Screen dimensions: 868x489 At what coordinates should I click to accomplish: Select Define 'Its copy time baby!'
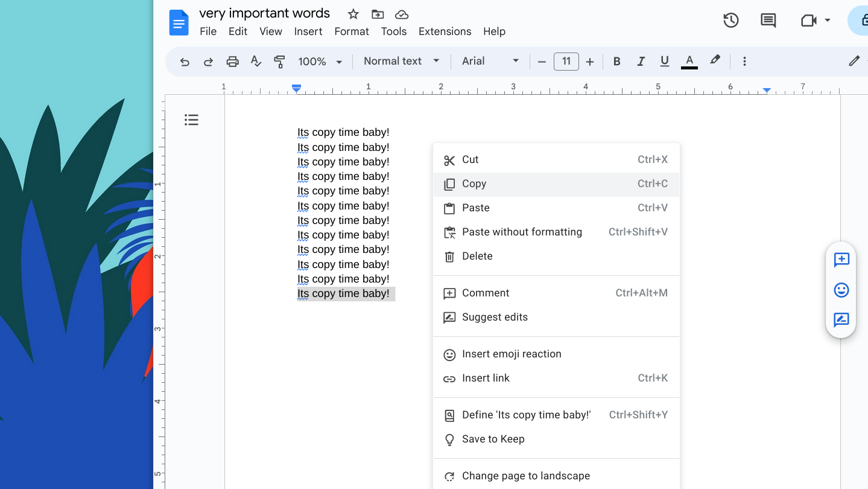[556, 415]
